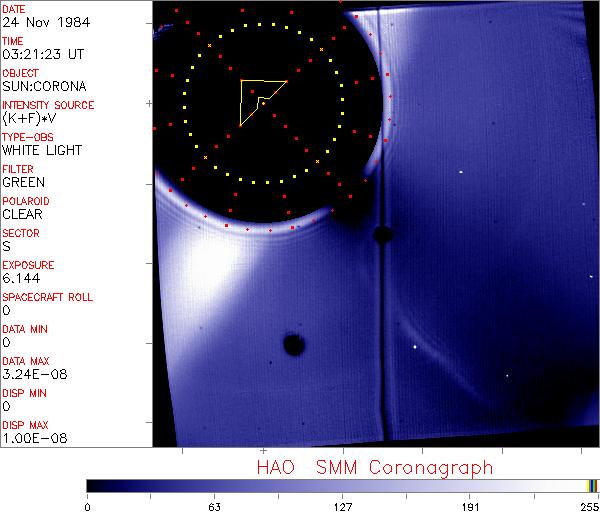
Task: Click the (K+F)*V intensity source value
Action: (x=31, y=118)
